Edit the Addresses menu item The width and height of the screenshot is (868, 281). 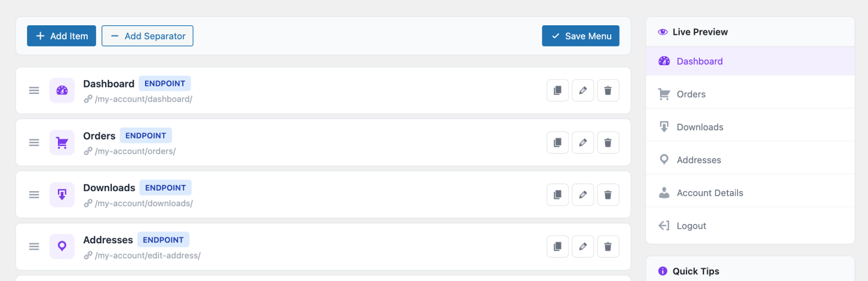coord(583,247)
